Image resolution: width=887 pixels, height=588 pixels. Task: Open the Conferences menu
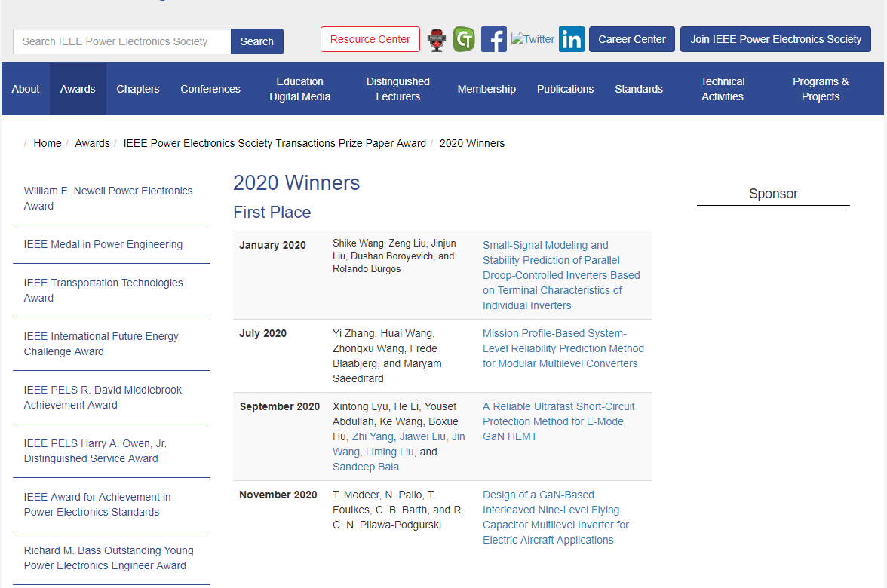coord(210,89)
